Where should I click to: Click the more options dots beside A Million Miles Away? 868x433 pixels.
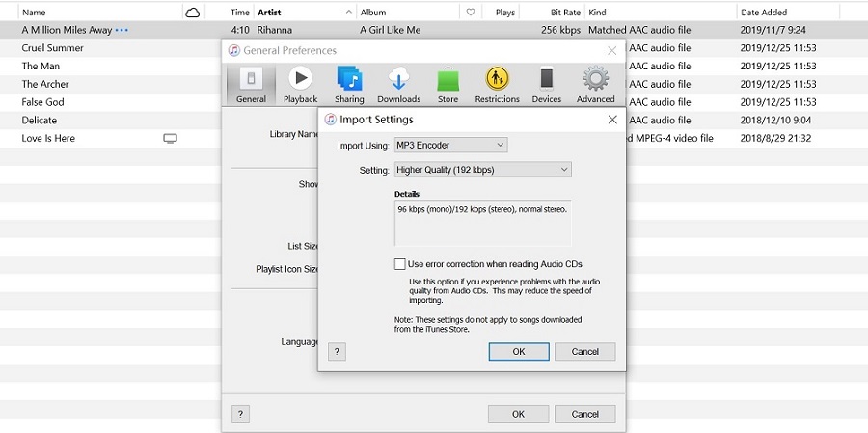coord(122,30)
